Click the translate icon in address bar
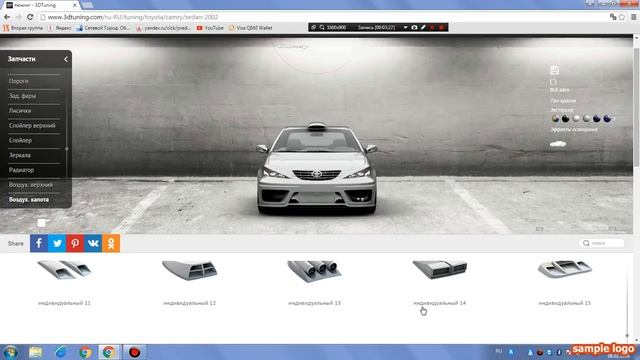 [x=613, y=17]
